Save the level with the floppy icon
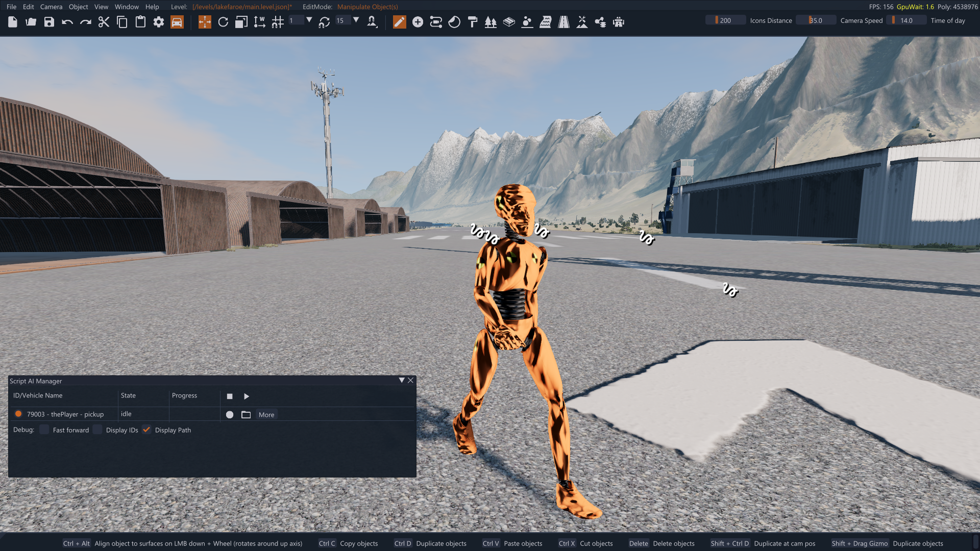Viewport: 980px width, 551px height. [49, 22]
